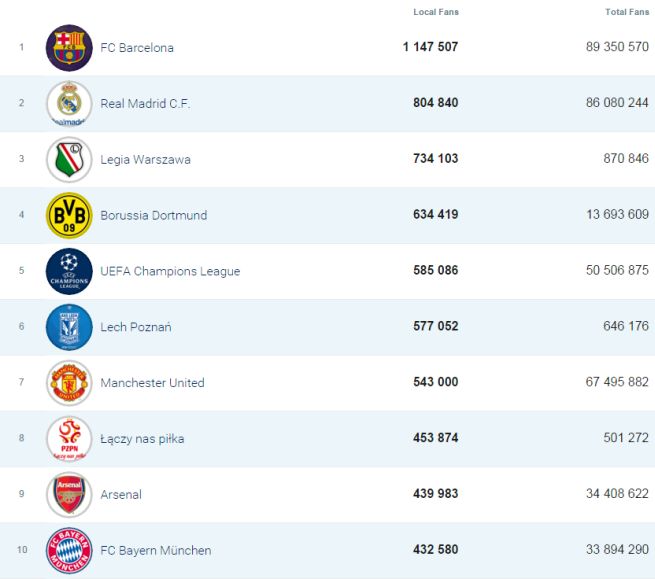Image resolution: width=655 pixels, height=579 pixels.
Task: Select the Legia Warszawa club logo
Action: [x=69, y=160]
